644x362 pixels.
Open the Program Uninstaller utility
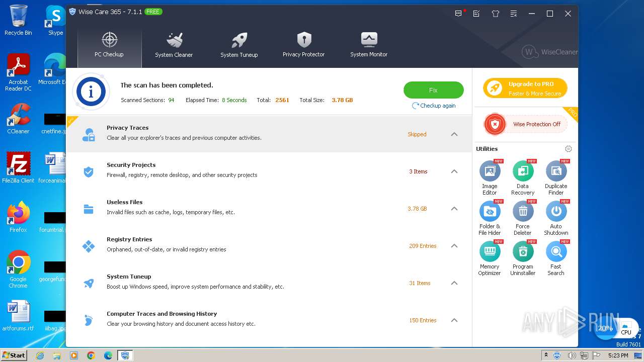[523, 258]
